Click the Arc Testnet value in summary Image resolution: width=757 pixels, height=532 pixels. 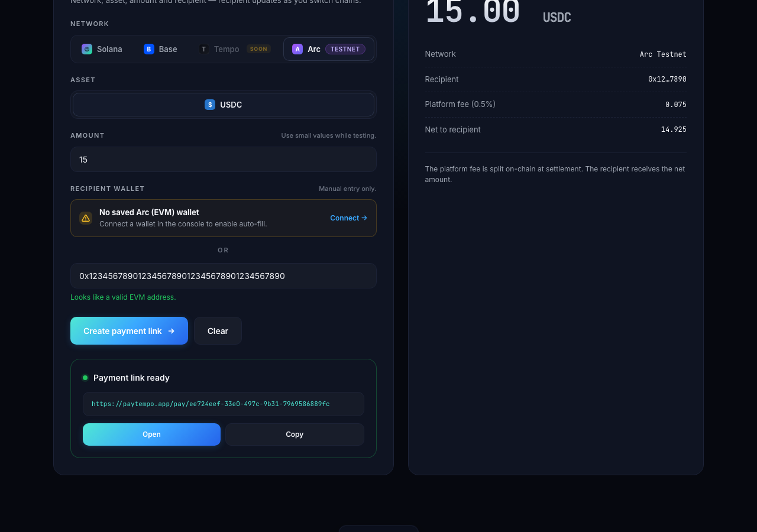tap(663, 54)
